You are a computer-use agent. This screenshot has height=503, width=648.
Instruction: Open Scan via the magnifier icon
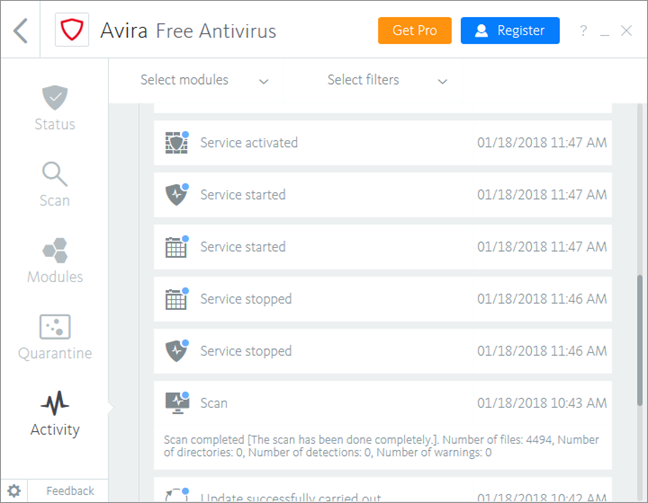click(x=55, y=174)
